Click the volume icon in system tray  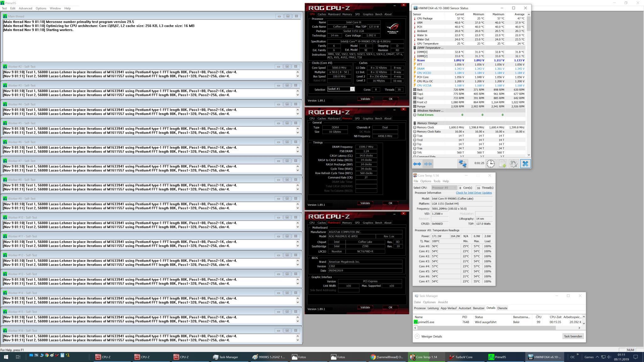point(609,357)
